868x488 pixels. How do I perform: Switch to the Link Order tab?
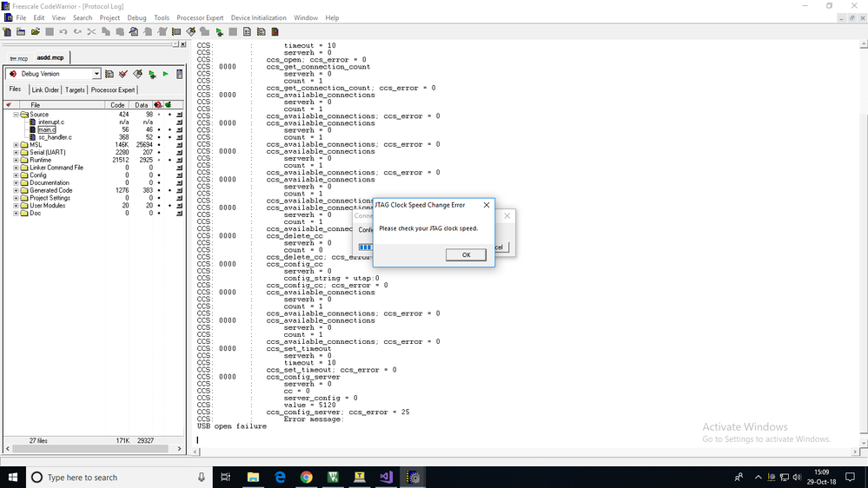pos(45,89)
